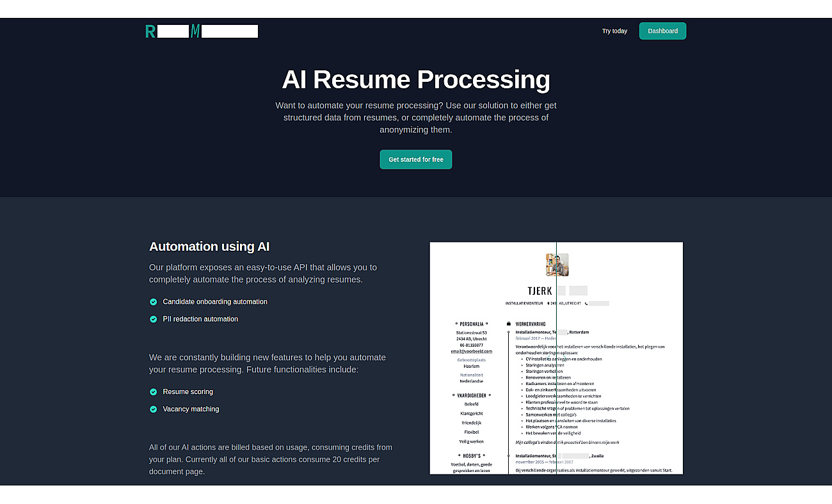832x504 pixels.
Task: Click the Automation using AI heading
Action: coord(209,247)
